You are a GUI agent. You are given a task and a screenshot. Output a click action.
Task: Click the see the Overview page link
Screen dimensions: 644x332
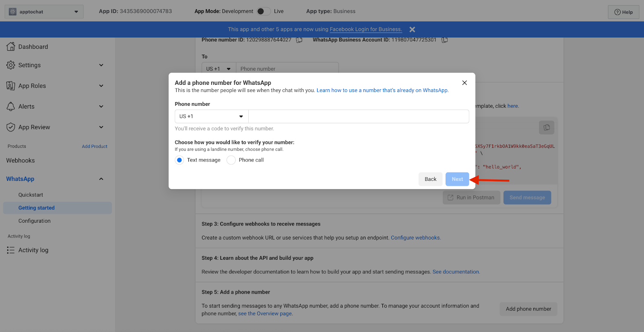pyautogui.click(x=265, y=314)
